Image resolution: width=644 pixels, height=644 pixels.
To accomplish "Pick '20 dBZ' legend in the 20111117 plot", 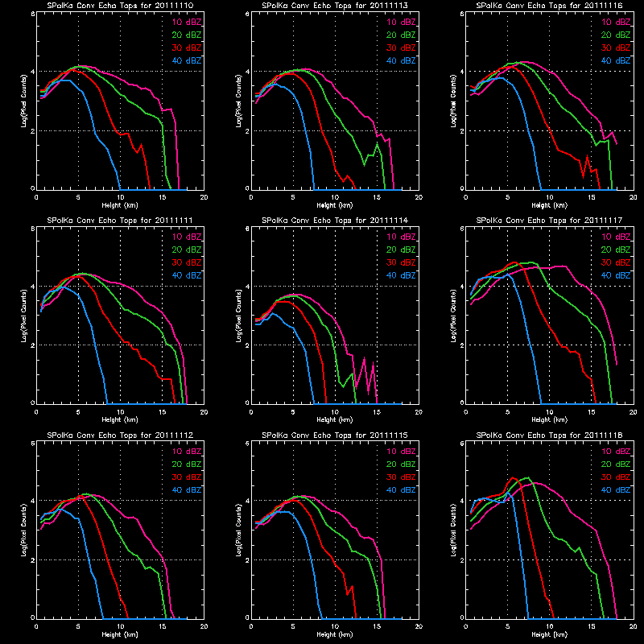I will pos(616,250).
